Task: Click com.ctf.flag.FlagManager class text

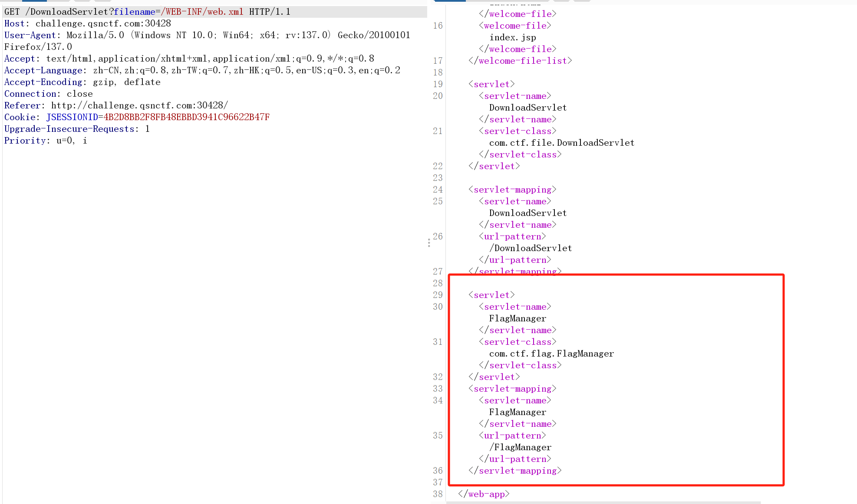Action: click(x=551, y=353)
